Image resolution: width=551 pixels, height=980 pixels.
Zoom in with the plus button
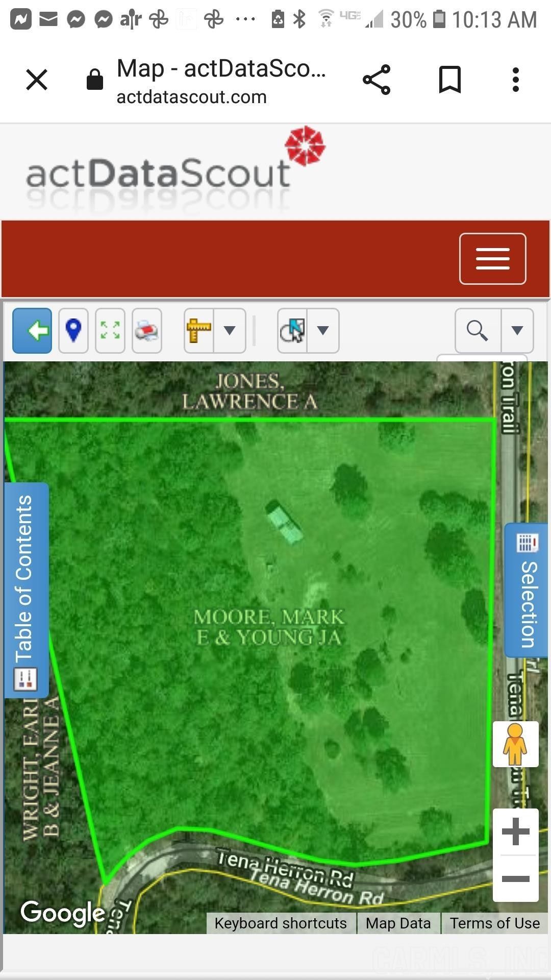click(x=516, y=832)
